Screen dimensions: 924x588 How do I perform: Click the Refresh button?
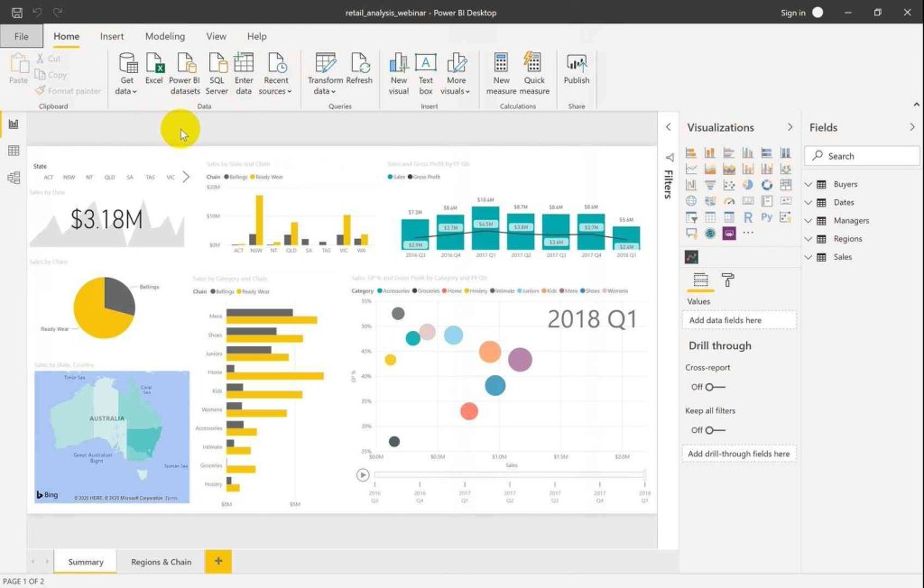(359, 69)
